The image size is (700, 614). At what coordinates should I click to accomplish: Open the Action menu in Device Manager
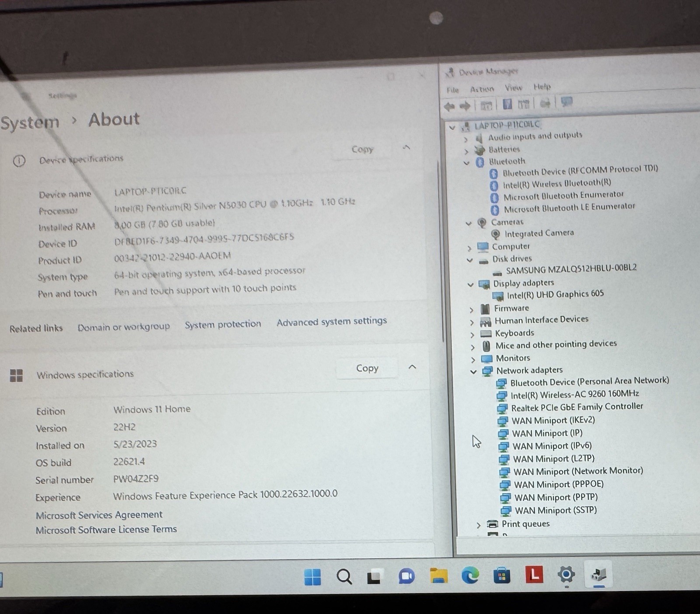(x=482, y=89)
